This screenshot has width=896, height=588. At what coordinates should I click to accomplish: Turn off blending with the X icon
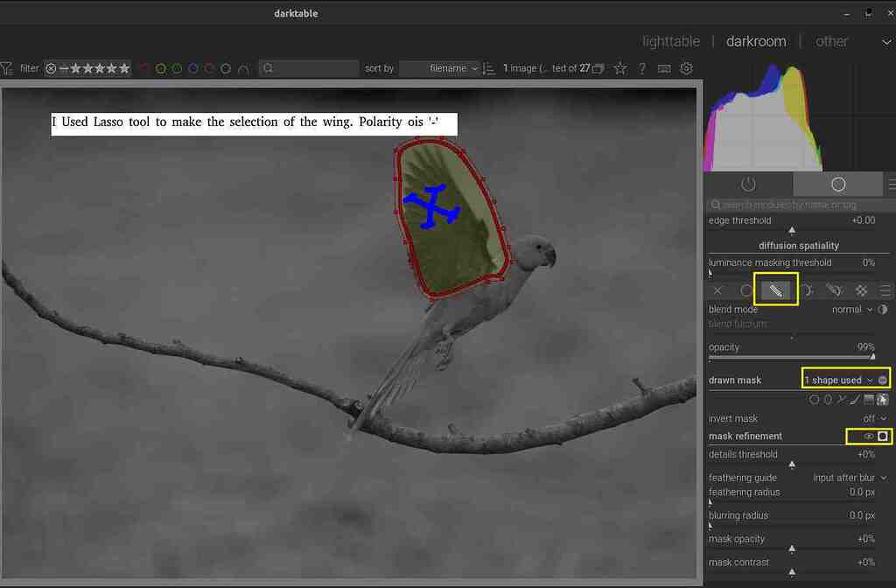pyautogui.click(x=717, y=290)
